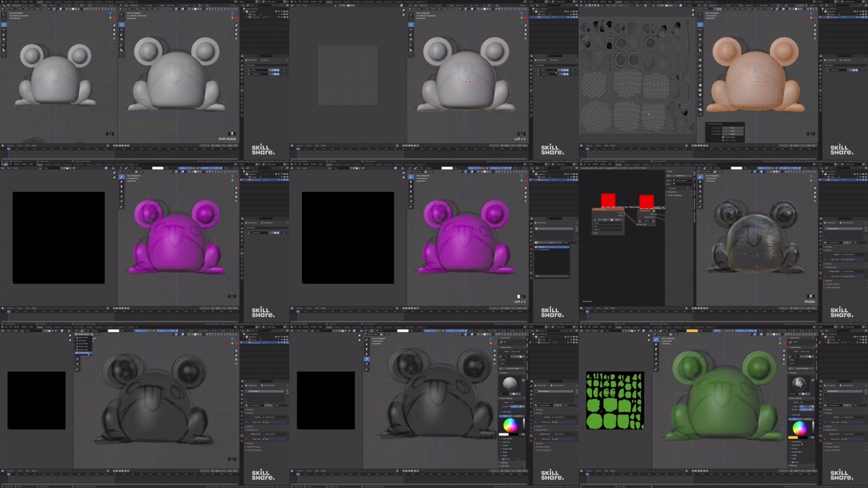The width and height of the screenshot is (868, 488).
Task: Select the Draw brush tool in green frog frame
Action: (x=656, y=340)
